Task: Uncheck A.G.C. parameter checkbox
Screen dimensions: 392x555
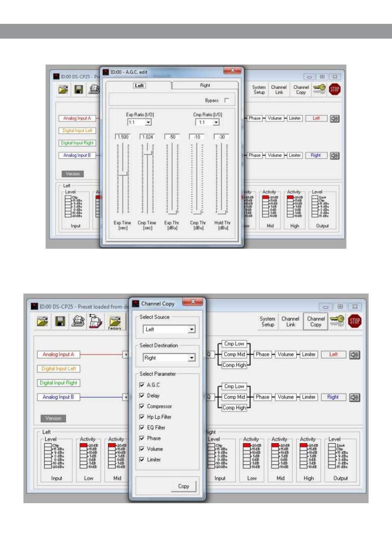Action: coord(142,385)
